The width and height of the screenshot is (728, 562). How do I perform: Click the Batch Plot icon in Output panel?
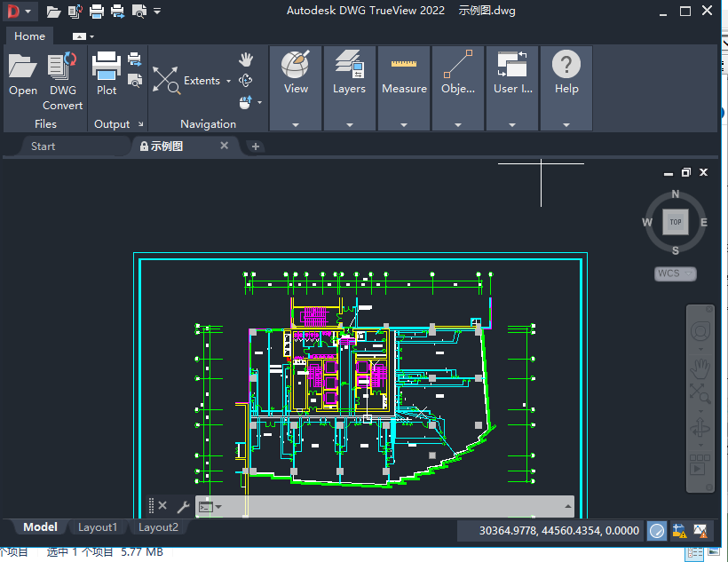pyautogui.click(x=135, y=59)
